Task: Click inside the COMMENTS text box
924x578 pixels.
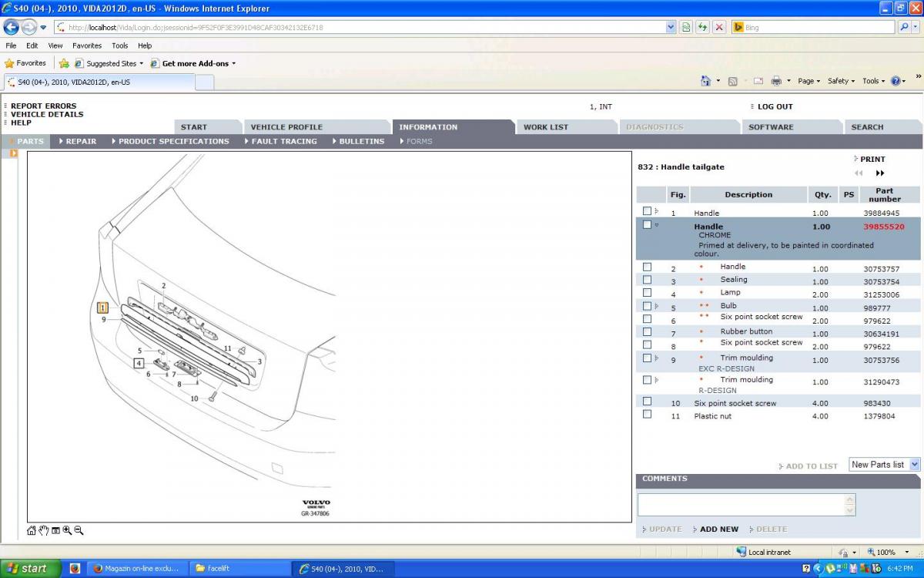Action: click(x=746, y=505)
